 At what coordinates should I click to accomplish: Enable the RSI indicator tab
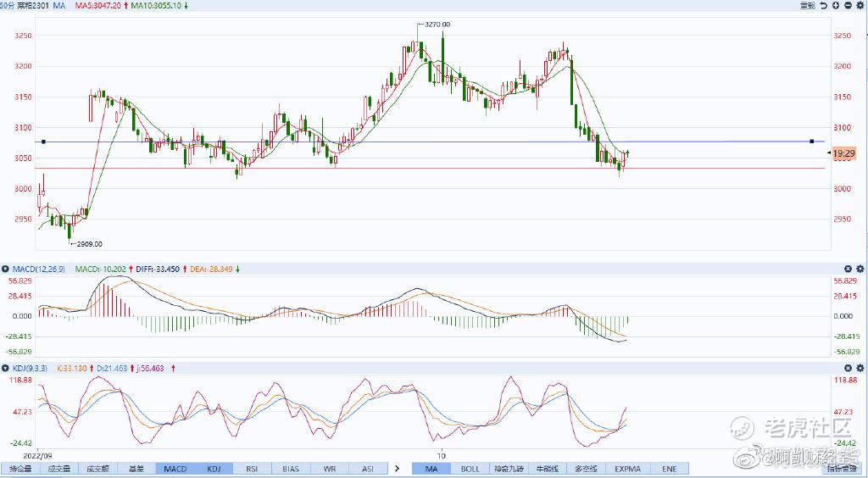253,469
